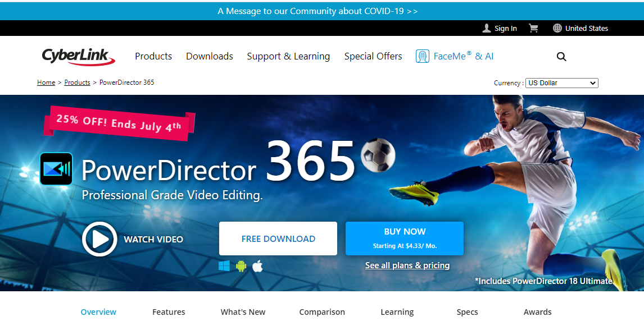Select the Android platform icon

[x=241, y=267]
